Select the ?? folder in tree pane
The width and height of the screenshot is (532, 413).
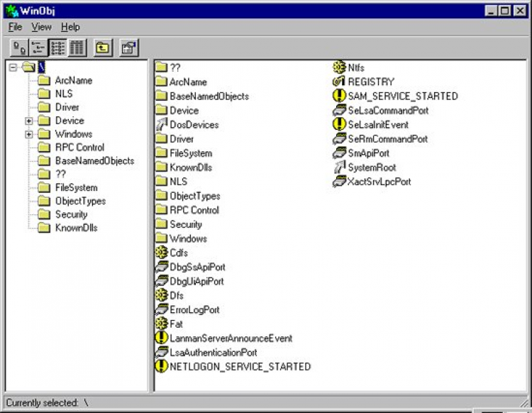[x=60, y=174]
